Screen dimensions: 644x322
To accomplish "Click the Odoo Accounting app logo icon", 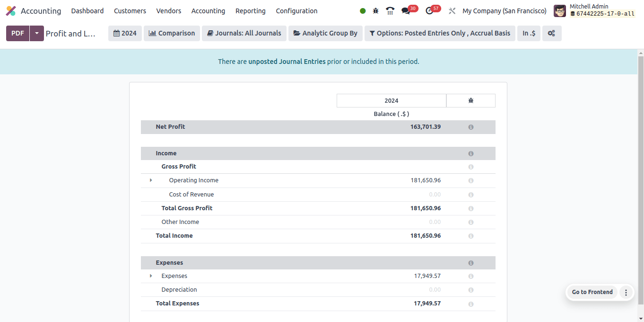I will (x=11, y=11).
